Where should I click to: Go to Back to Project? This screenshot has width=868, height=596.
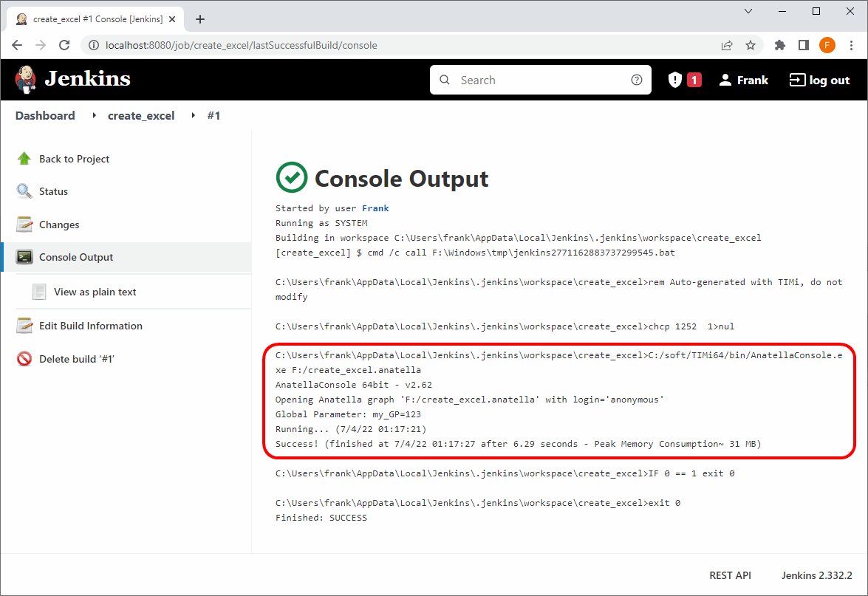coord(74,159)
